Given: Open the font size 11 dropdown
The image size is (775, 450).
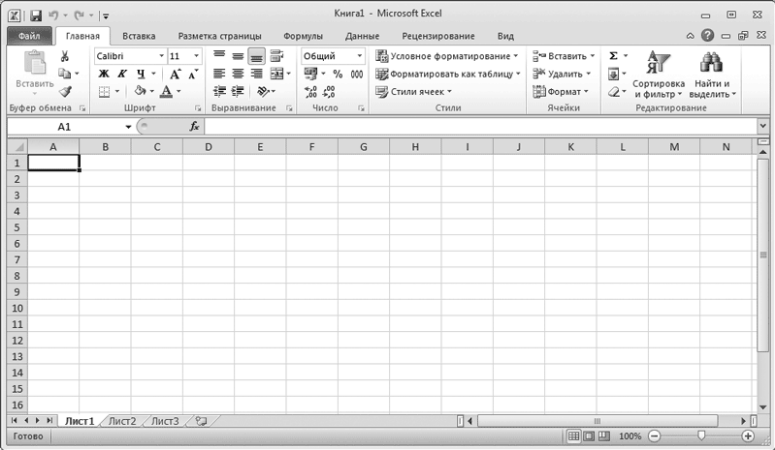Looking at the screenshot, I should tap(196, 56).
